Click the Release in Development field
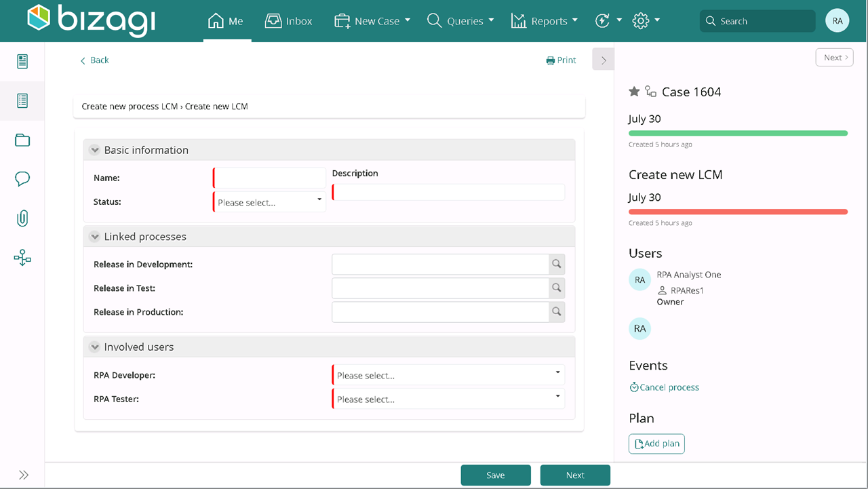The image size is (868, 489). pyautogui.click(x=440, y=264)
